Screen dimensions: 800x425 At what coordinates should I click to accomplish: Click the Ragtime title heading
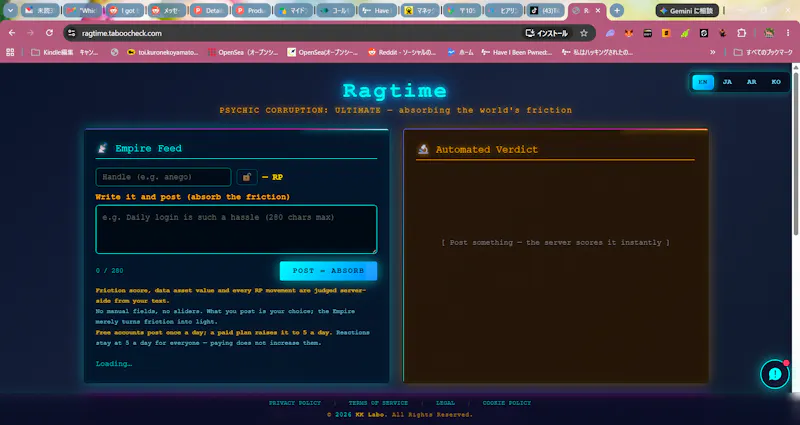pos(395,91)
